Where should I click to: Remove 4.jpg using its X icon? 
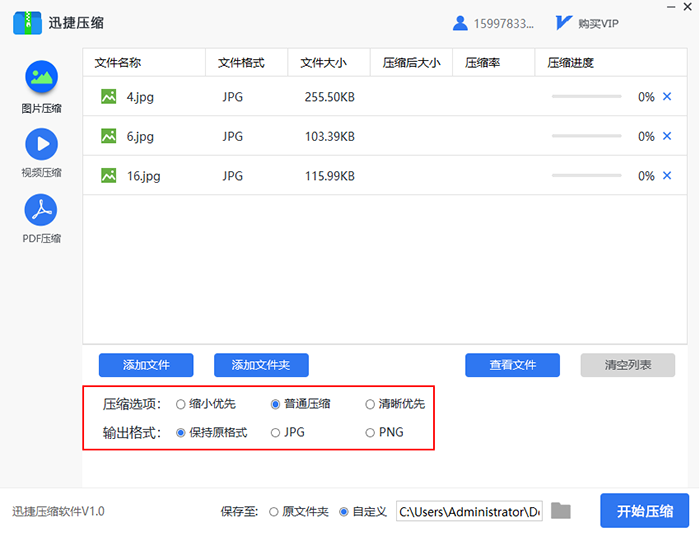tap(667, 97)
